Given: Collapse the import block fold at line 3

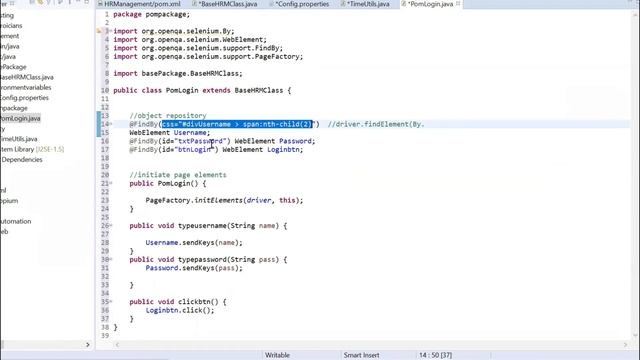Looking at the screenshot, I should 111,31.
